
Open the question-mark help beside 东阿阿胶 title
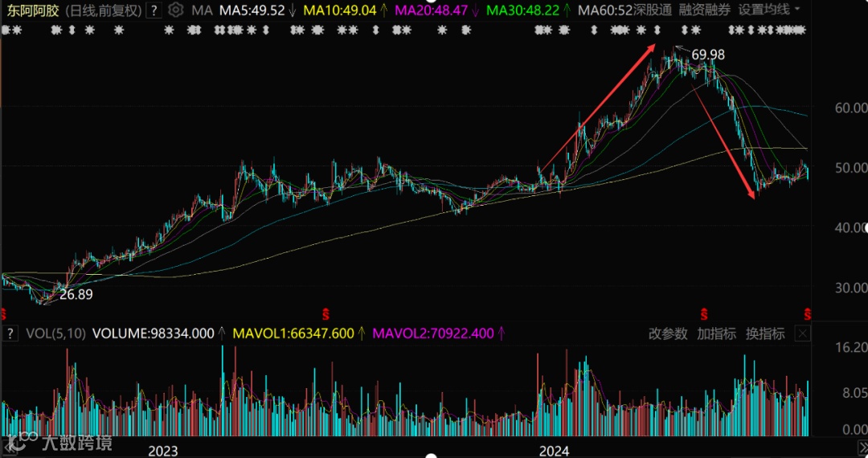coord(154,10)
